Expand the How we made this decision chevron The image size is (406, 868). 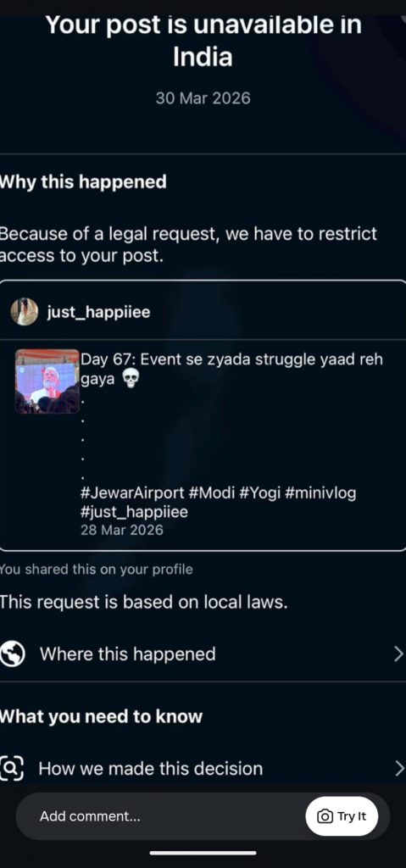point(399,768)
